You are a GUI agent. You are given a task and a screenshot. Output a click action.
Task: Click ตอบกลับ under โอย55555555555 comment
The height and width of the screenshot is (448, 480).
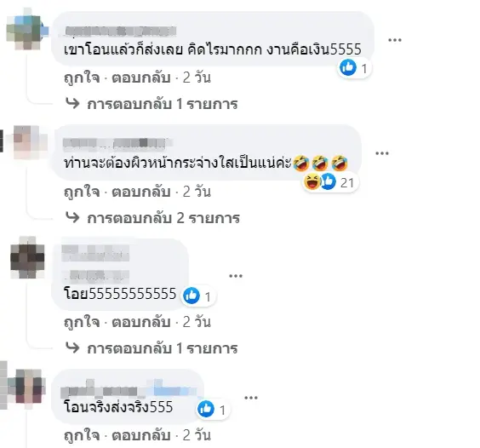(x=140, y=322)
